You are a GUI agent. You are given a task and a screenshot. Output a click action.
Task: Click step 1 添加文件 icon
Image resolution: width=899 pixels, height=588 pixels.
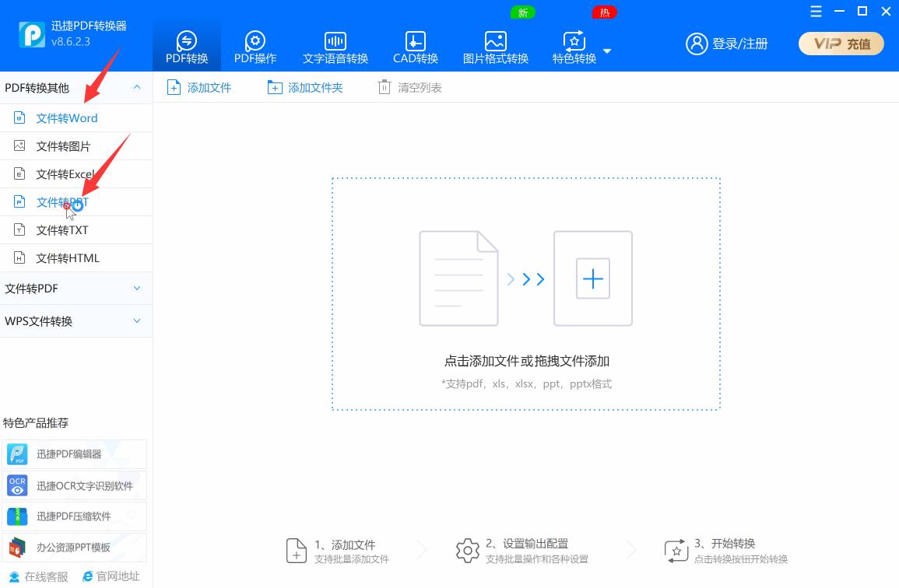click(297, 551)
